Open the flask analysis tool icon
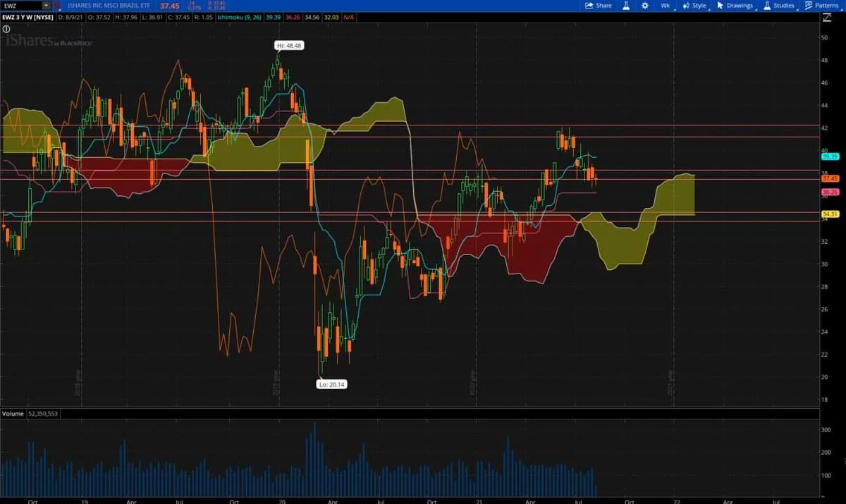Viewport: 846px width, 504px height. tap(625, 5)
